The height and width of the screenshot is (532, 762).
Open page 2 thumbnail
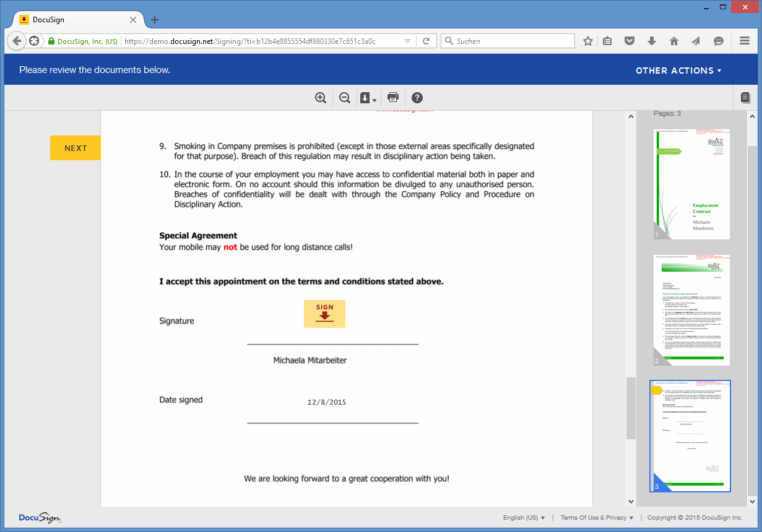coord(692,310)
